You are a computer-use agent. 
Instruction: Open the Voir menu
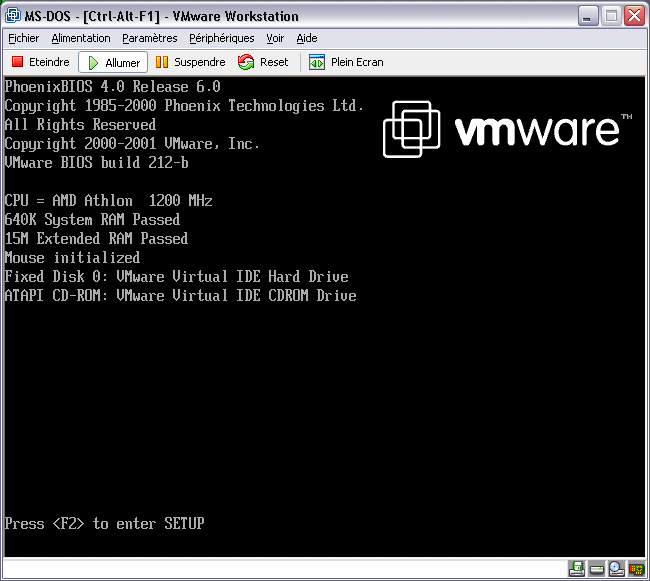[x=275, y=38]
